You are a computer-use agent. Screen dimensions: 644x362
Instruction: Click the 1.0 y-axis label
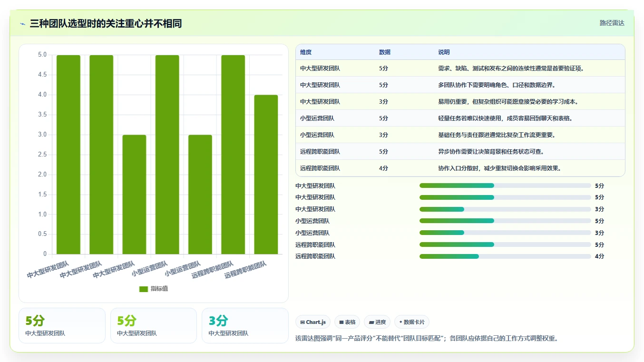coord(42,215)
